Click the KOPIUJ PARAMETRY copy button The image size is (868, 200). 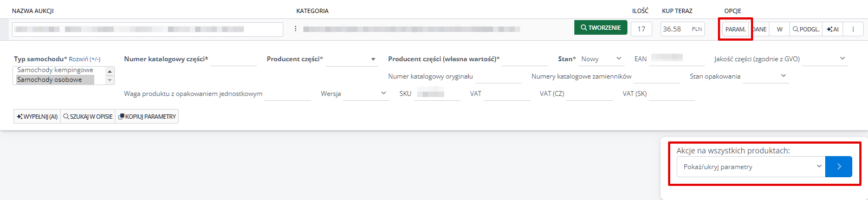click(x=147, y=117)
